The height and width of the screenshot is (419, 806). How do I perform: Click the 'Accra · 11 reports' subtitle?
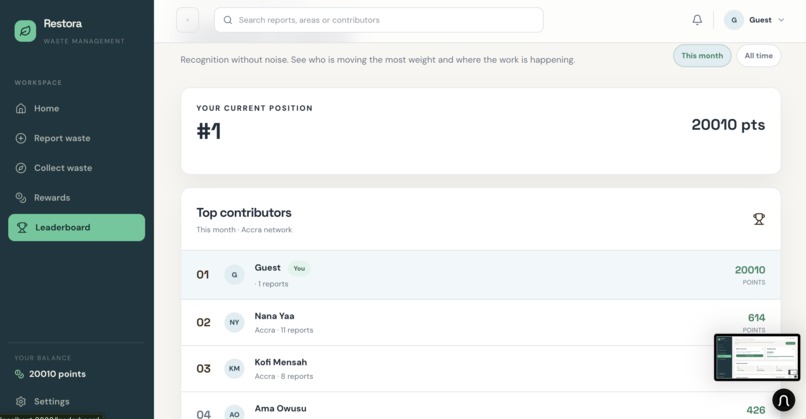[284, 331]
